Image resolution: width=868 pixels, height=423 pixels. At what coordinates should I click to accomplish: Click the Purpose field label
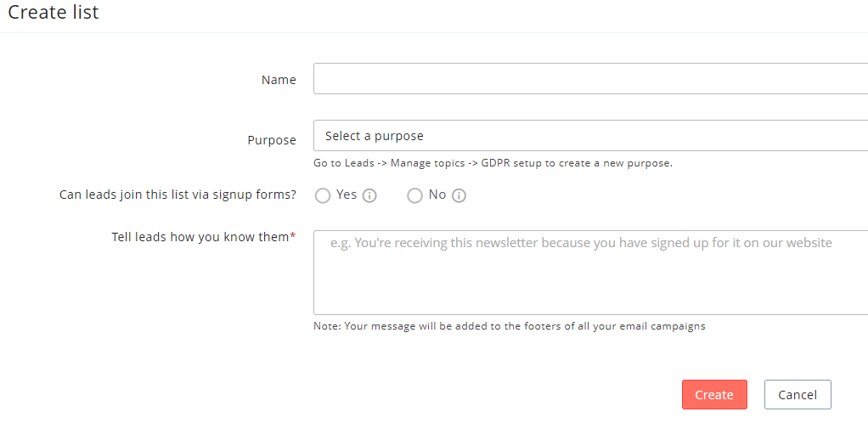(272, 140)
